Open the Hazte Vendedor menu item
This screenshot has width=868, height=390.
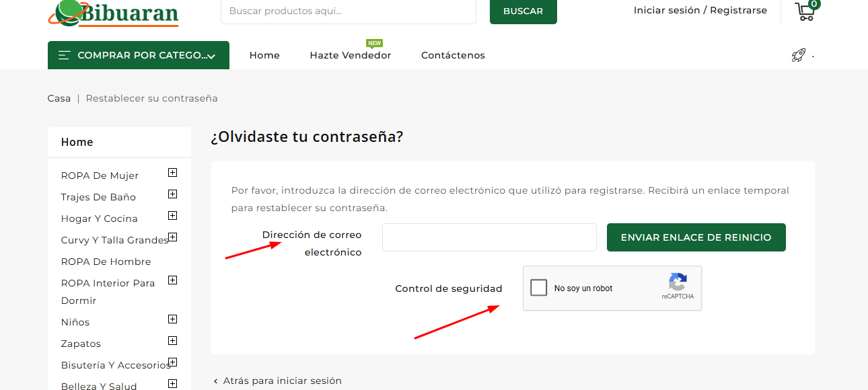(x=350, y=55)
